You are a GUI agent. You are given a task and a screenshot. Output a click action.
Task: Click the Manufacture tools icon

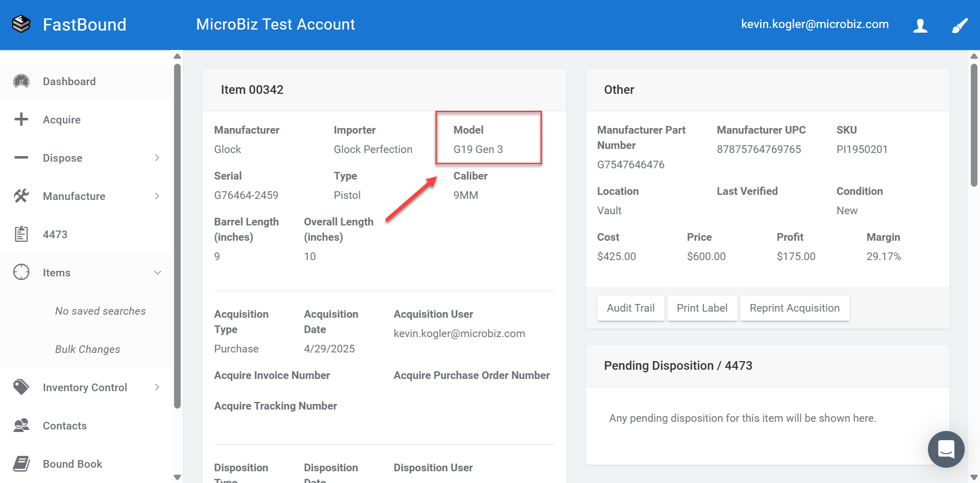click(21, 196)
